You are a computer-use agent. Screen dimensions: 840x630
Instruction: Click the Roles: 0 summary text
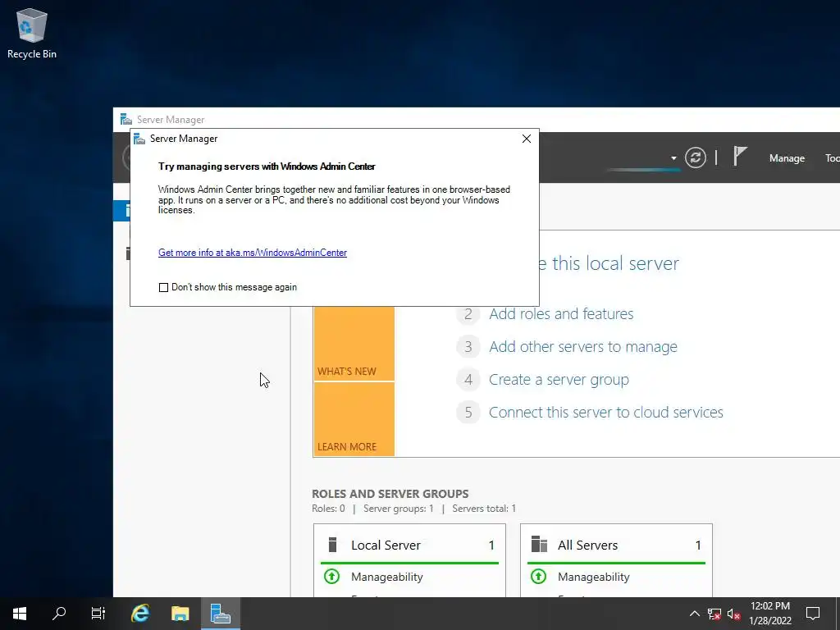[328, 509]
